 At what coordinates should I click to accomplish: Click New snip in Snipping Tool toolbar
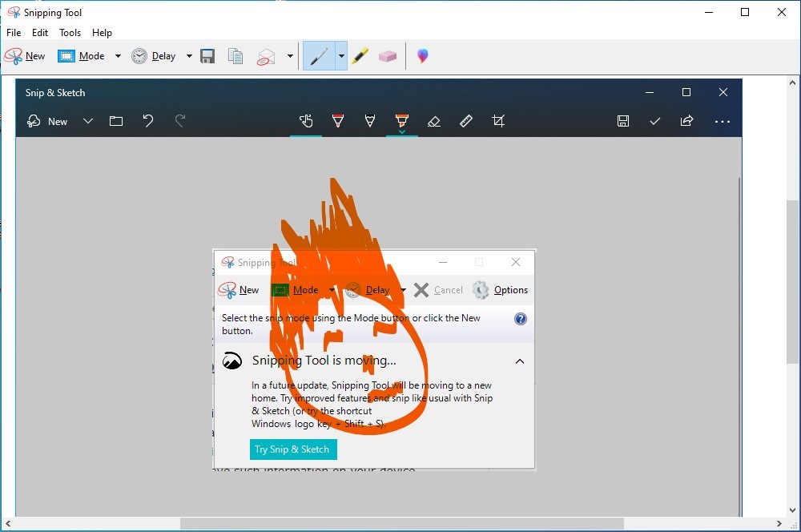pos(25,56)
